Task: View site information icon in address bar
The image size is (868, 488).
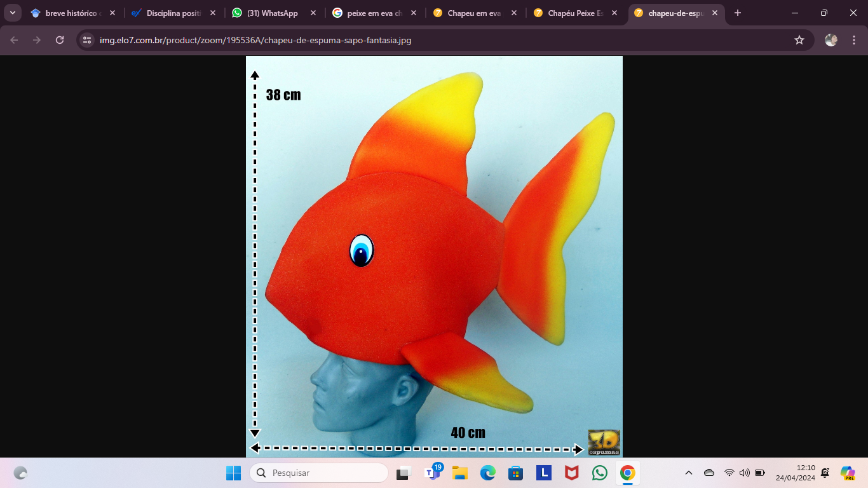Action: coord(87,40)
